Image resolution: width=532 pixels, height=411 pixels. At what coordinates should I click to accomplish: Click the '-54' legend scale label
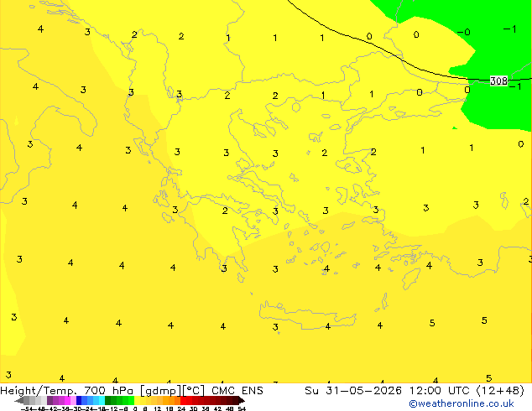coord(27,409)
